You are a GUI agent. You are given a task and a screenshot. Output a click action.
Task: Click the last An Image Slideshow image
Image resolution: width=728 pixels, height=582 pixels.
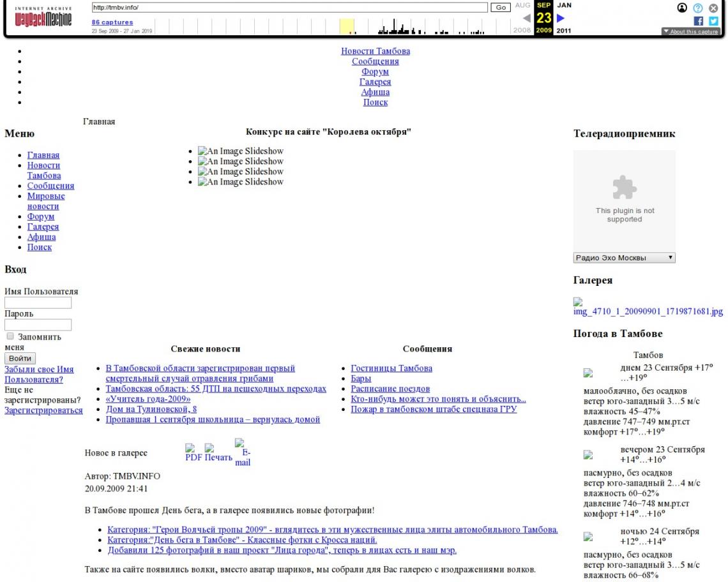pos(241,181)
